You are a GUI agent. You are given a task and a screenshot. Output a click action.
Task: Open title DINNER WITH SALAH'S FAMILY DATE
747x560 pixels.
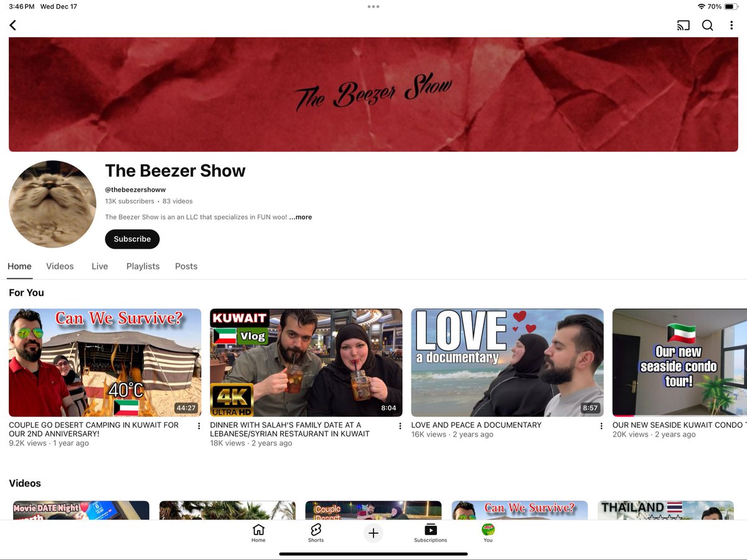click(290, 429)
